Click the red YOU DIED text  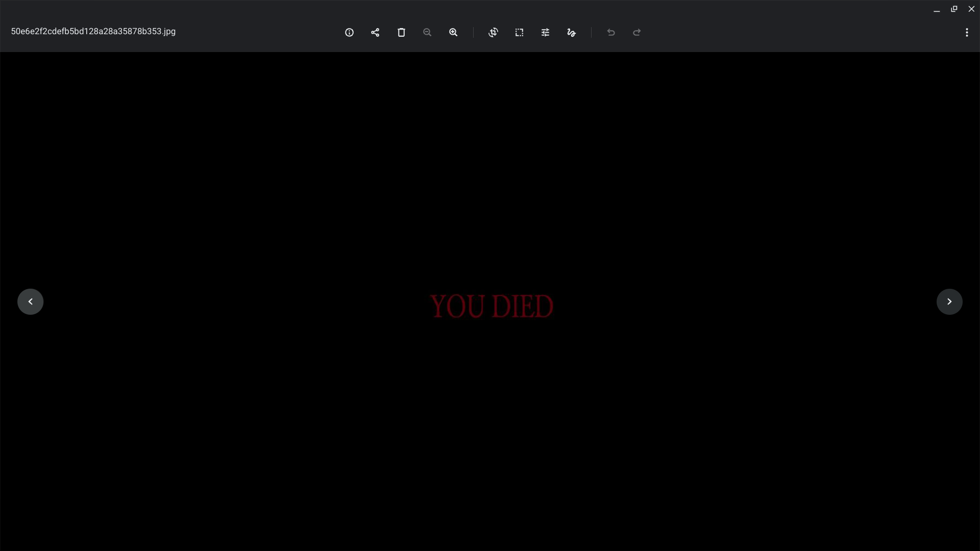click(x=491, y=306)
